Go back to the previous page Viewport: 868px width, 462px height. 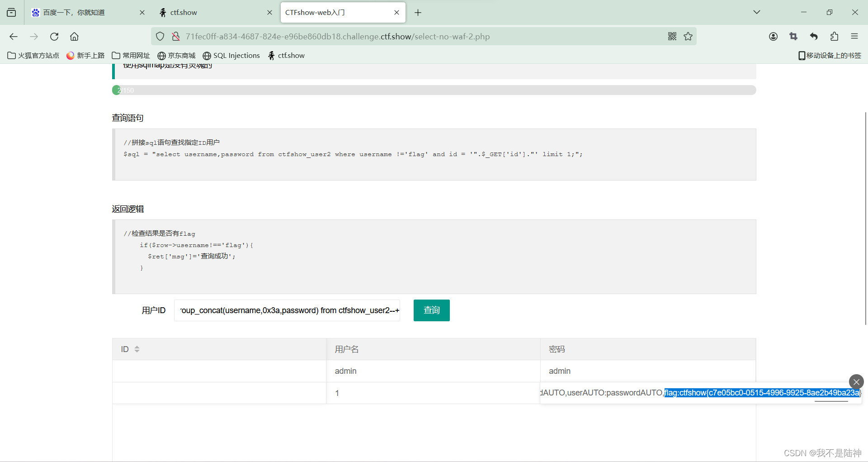(x=14, y=37)
